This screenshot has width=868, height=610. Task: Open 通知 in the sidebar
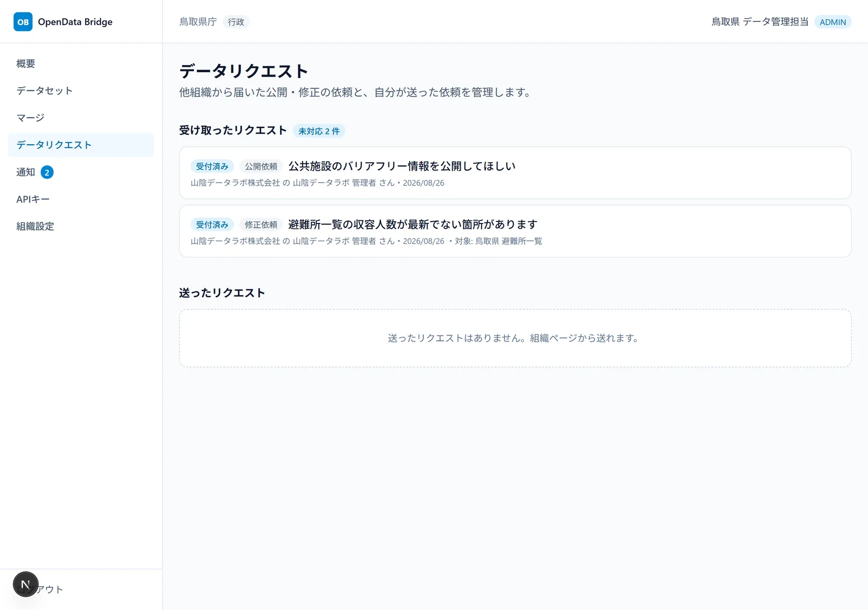pyautogui.click(x=81, y=172)
